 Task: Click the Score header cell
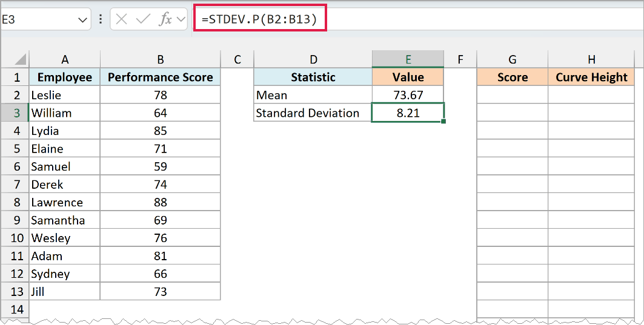512,77
